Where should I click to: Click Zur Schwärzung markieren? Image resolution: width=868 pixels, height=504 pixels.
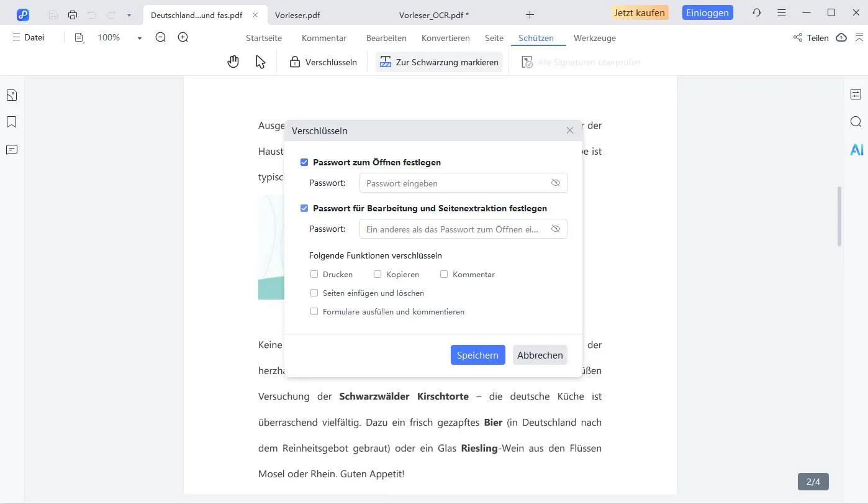coord(439,62)
